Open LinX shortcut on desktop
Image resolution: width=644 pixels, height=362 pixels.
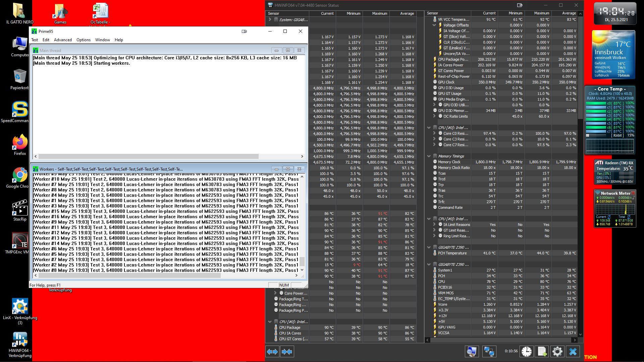(x=20, y=311)
